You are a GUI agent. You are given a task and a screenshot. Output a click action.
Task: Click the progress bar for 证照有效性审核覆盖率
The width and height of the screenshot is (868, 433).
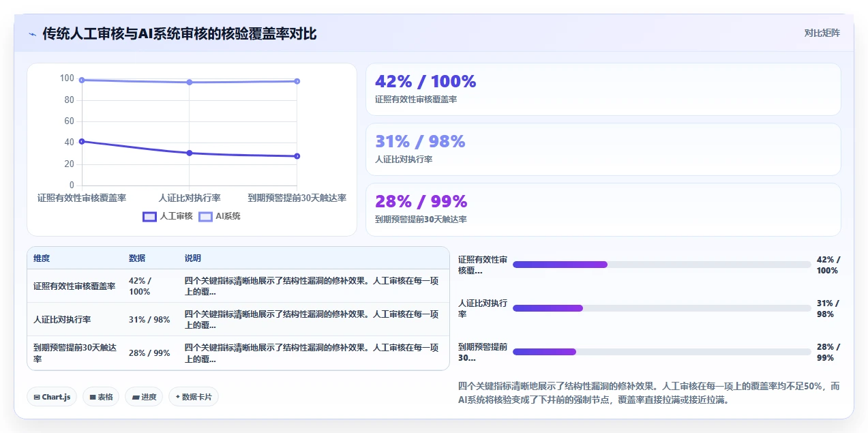(661, 265)
